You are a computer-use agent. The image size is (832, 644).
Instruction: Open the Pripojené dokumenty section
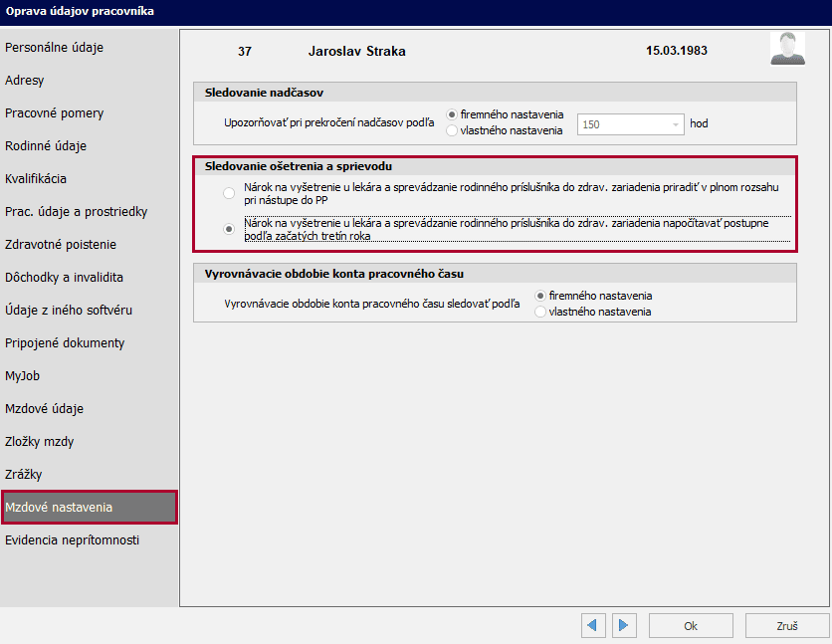65,343
